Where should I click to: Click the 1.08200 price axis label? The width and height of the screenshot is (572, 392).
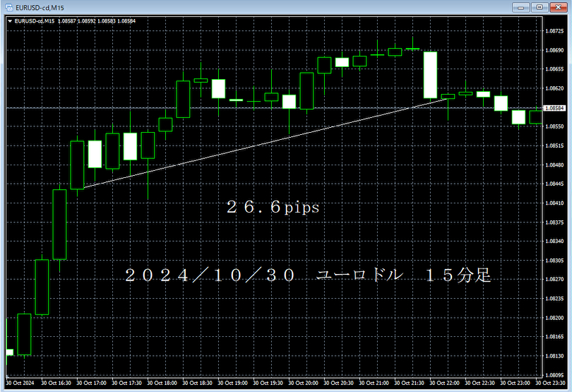554,318
